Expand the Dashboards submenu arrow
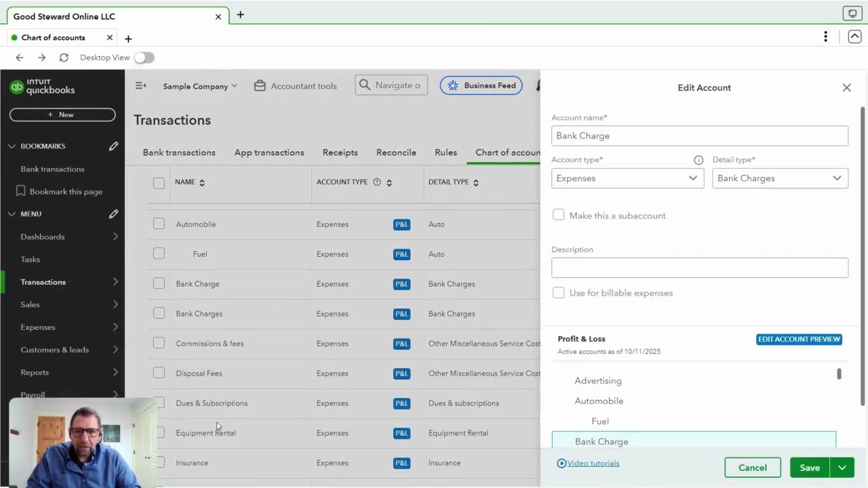This screenshot has height=488, width=868. tap(115, 237)
